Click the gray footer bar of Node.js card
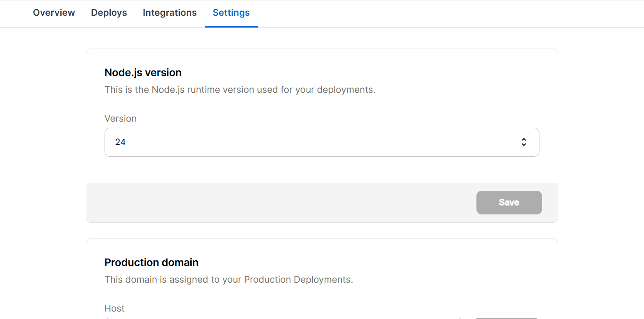This screenshot has width=644, height=319. tap(280, 203)
